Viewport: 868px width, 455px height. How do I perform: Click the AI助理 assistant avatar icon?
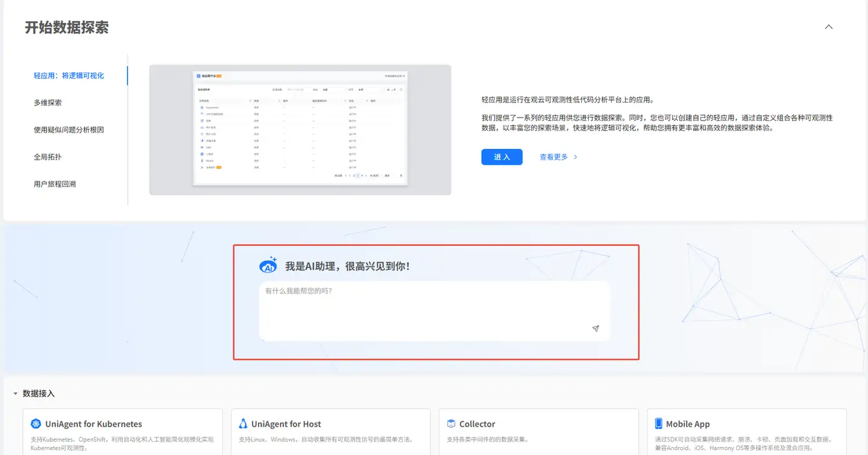tap(268, 265)
